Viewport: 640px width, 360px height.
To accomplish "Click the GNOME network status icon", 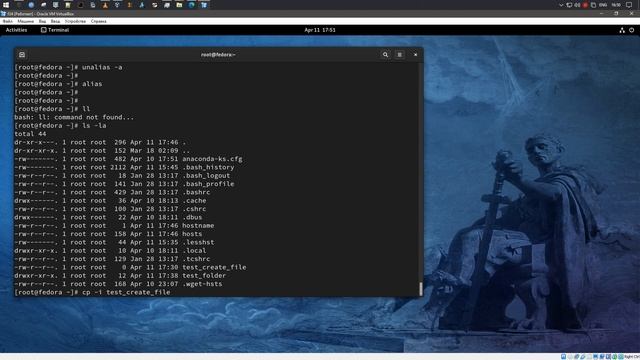I will [x=622, y=30].
